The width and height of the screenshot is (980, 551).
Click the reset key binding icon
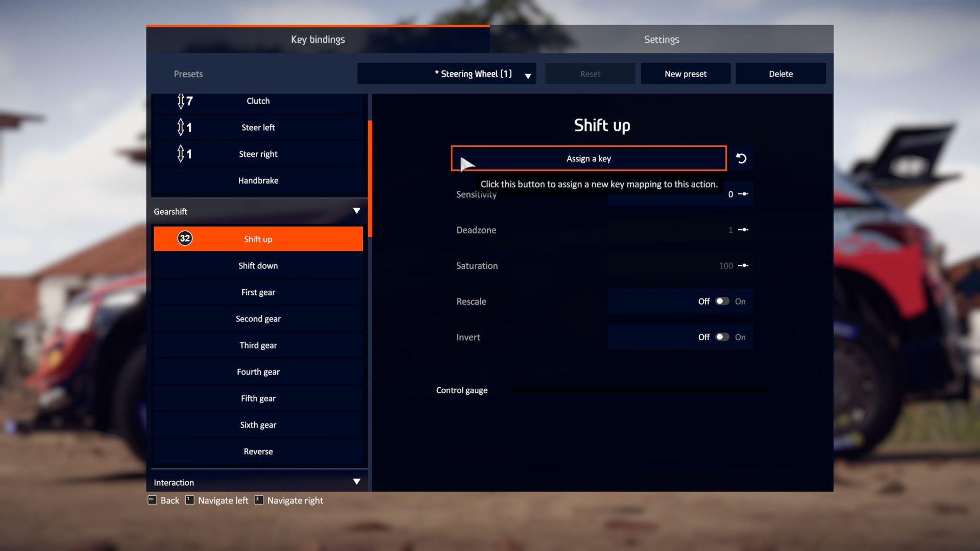[741, 158]
